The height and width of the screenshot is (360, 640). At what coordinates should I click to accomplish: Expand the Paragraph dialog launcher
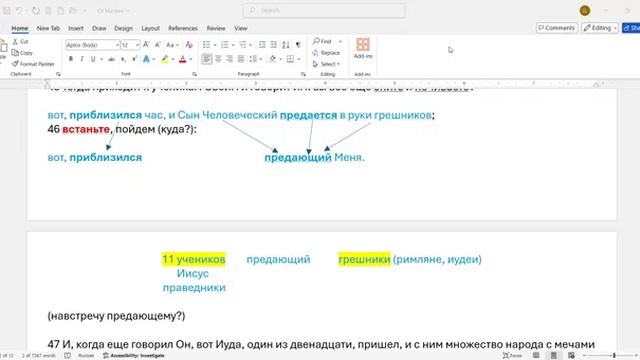click(303, 74)
